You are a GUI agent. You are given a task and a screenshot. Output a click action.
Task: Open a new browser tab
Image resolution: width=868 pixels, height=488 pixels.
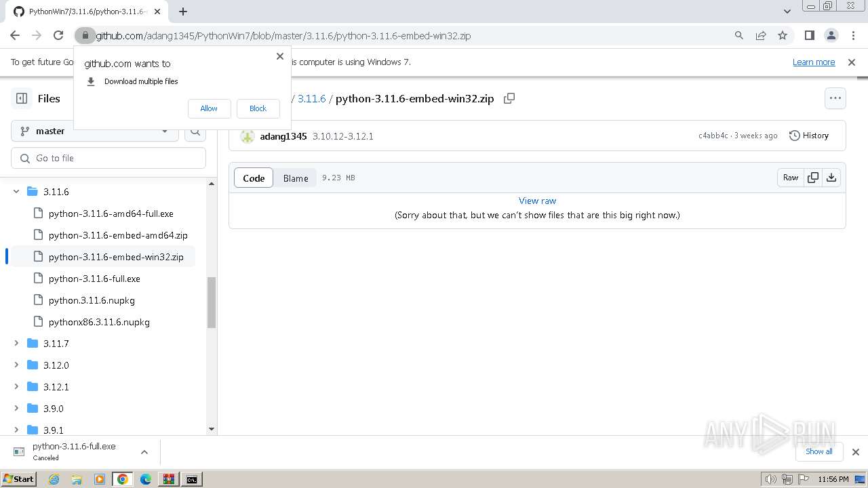click(183, 12)
